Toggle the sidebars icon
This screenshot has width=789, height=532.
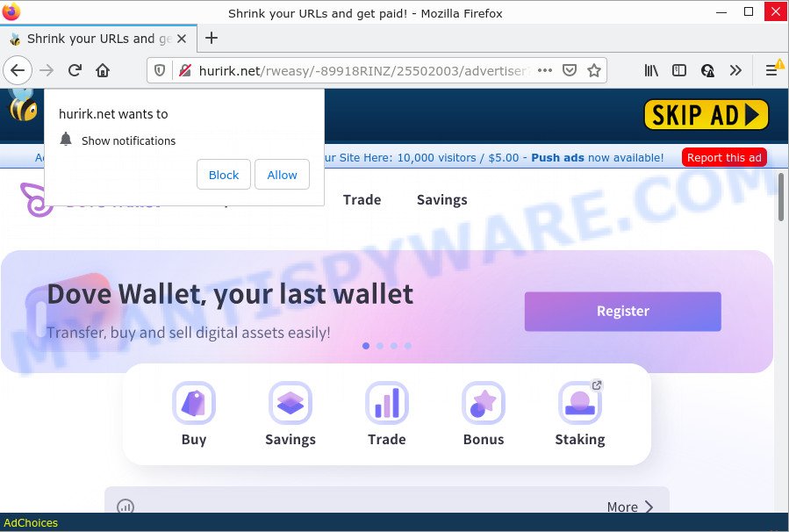pyautogui.click(x=678, y=70)
